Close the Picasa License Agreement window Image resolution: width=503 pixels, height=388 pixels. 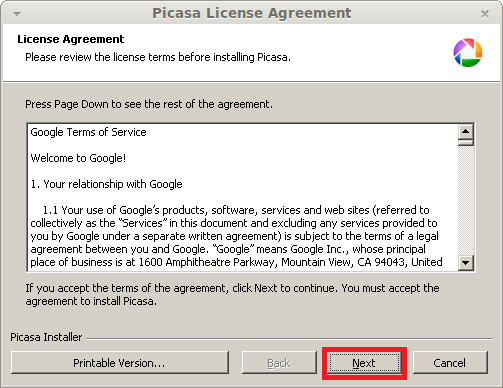[x=485, y=14]
